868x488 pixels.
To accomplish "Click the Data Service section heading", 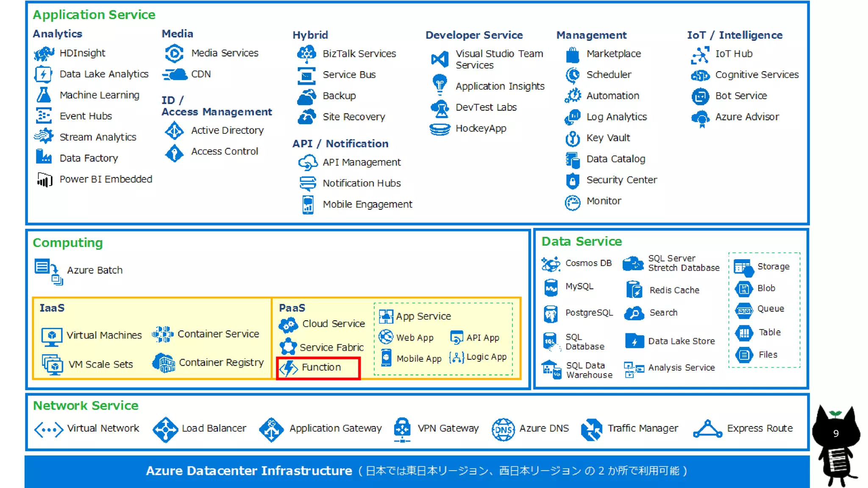I will click(581, 241).
